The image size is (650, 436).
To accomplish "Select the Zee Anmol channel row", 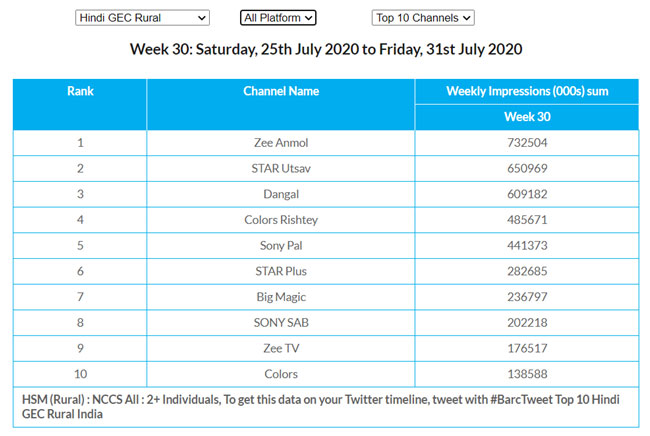I will 281,142.
